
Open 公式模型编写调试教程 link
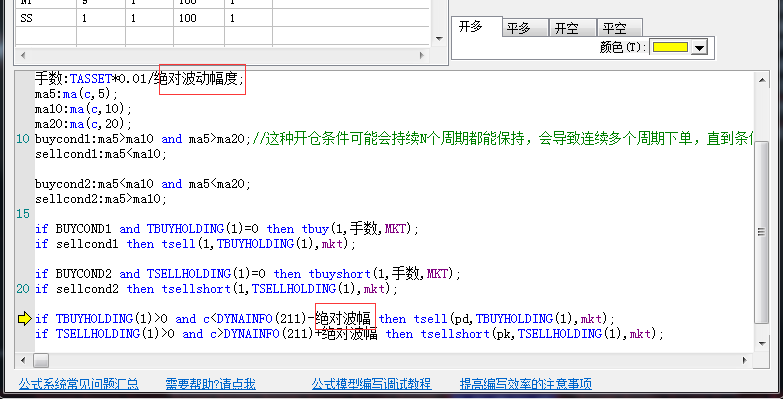[372, 384]
